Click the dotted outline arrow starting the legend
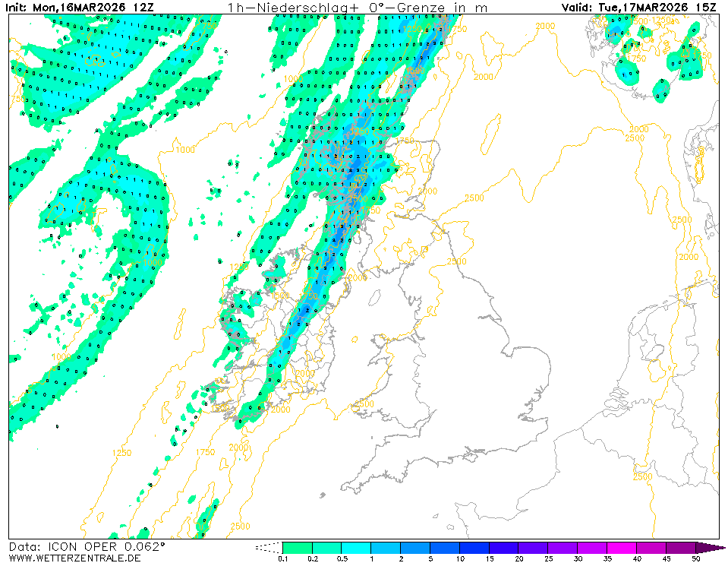The width and height of the screenshot is (728, 563). [268, 547]
